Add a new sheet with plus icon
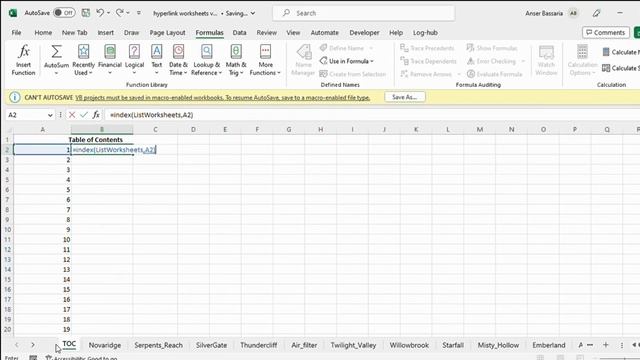 coord(606,345)
